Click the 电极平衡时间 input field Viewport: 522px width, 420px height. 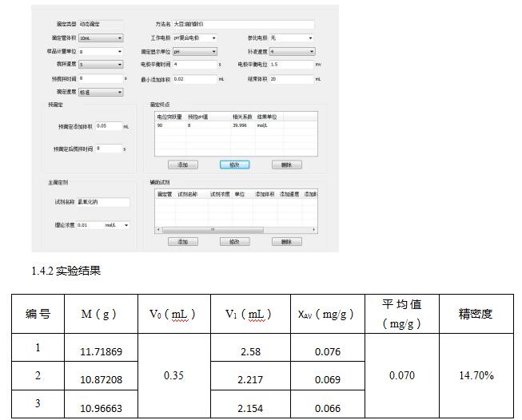tap(194, 64)
